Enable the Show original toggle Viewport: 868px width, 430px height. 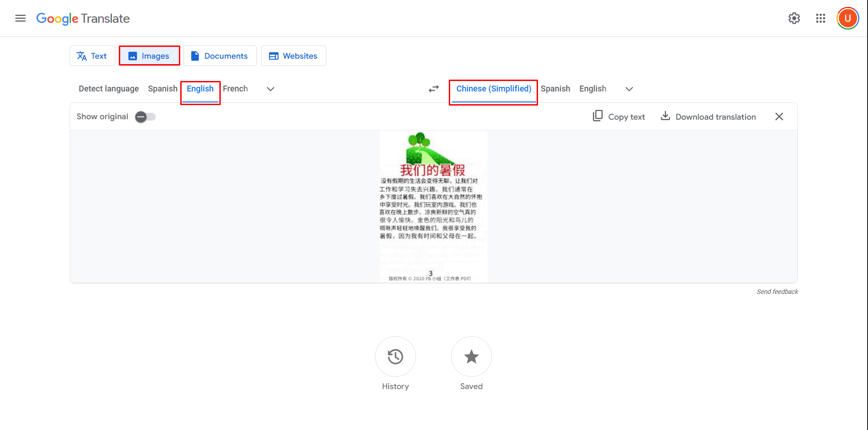145,116
